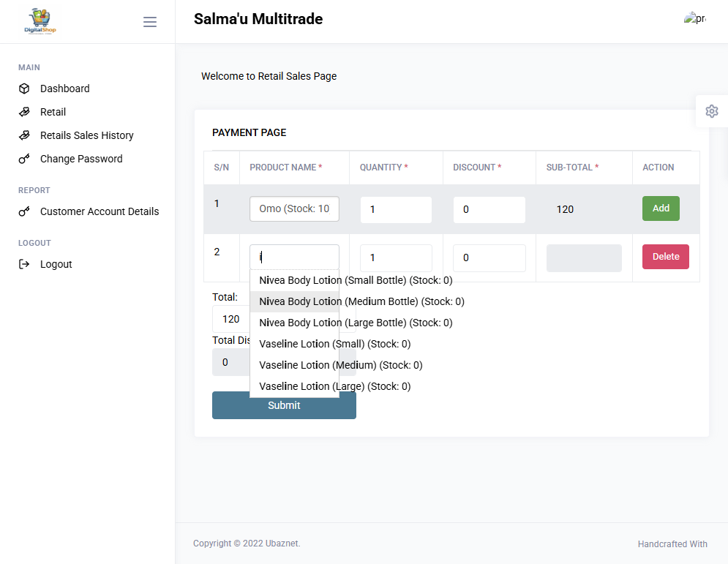
Task: Click the profile picture icon
Action: (695, 18)
